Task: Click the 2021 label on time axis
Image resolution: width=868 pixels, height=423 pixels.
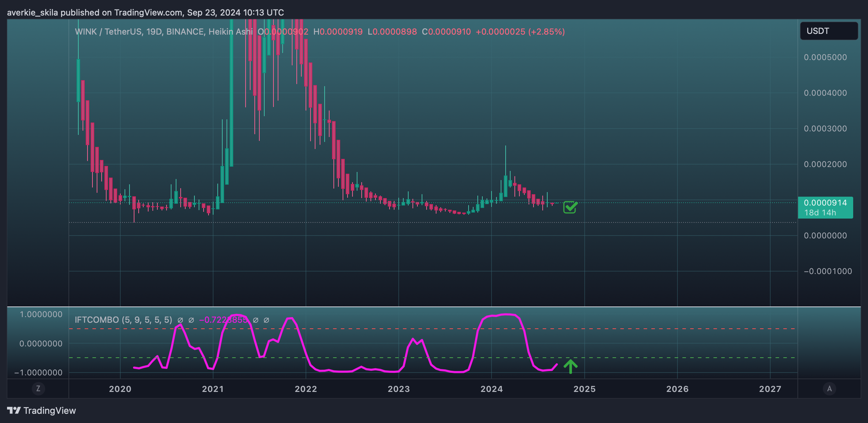Action: click(213, 389)
